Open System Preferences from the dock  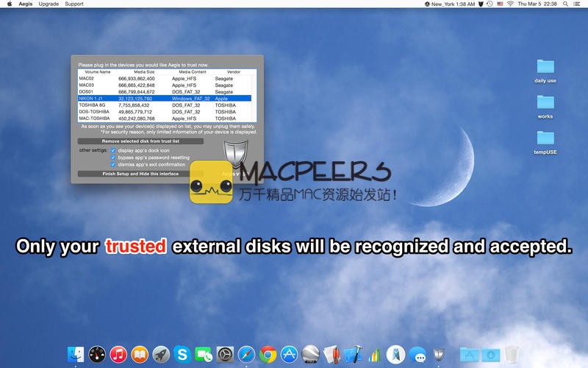point(225,355)
